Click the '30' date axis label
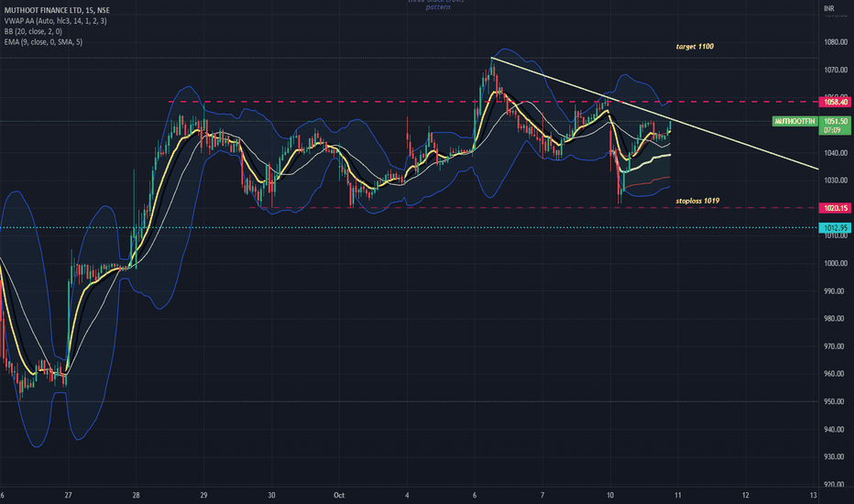This screenshot has height=504, width=854. 271,495
